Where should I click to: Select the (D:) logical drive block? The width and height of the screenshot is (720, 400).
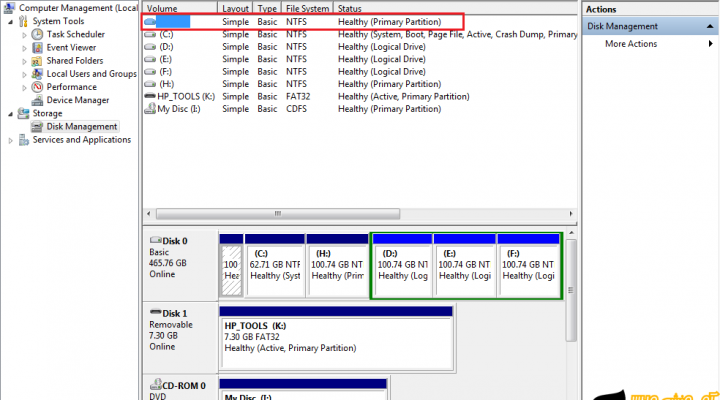point(402,265)
